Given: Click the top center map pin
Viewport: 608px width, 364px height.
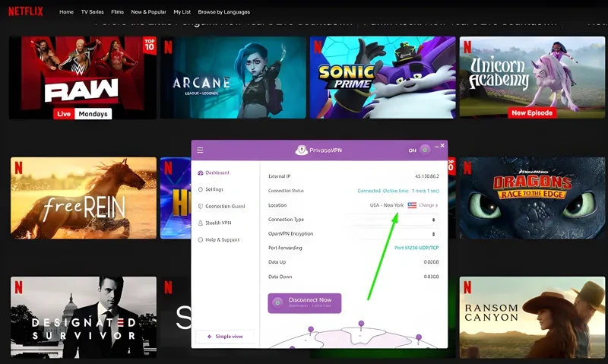Looking at the screenshot, I should coord(361,324).
